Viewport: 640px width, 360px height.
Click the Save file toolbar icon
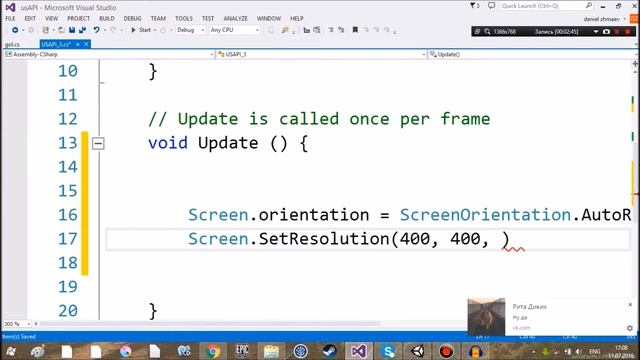(x=72, y=30)
